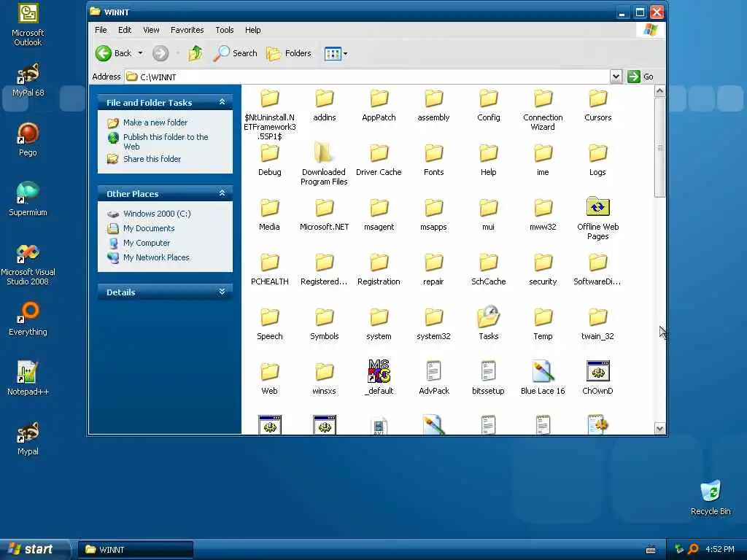Go to My Computer link

(146, 242)
